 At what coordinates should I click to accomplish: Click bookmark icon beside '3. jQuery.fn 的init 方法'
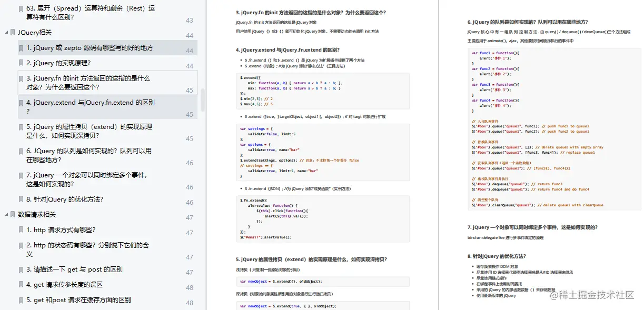point(21,78)
